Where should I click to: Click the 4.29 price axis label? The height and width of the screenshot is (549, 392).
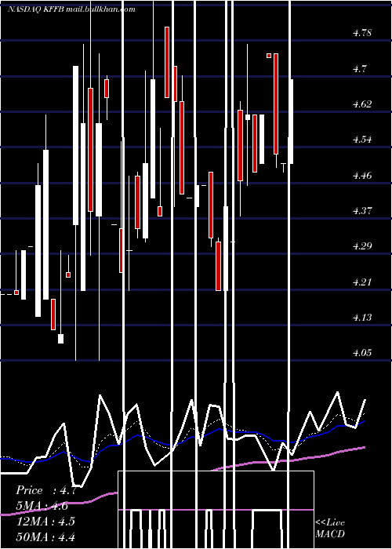coord(362,245)
